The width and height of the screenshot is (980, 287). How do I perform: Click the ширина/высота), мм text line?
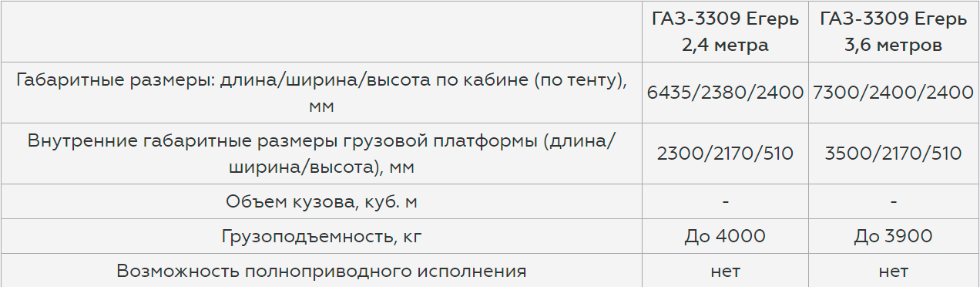321,167
